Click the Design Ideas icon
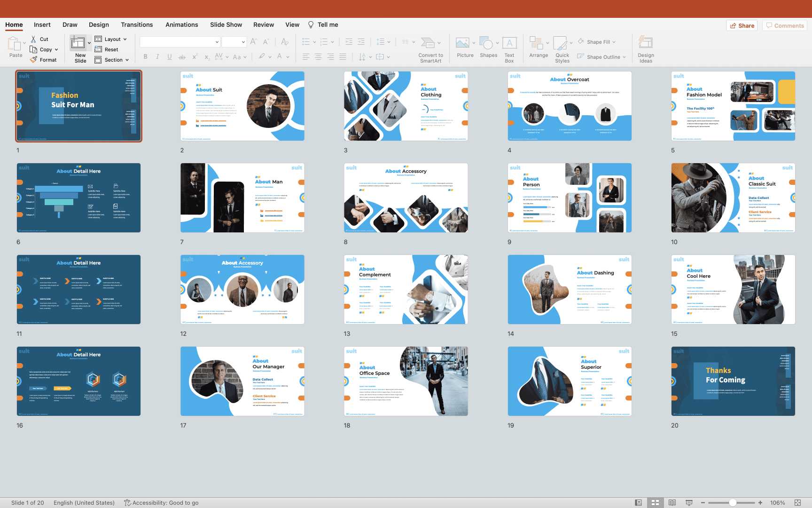 (x=646, y=44)
